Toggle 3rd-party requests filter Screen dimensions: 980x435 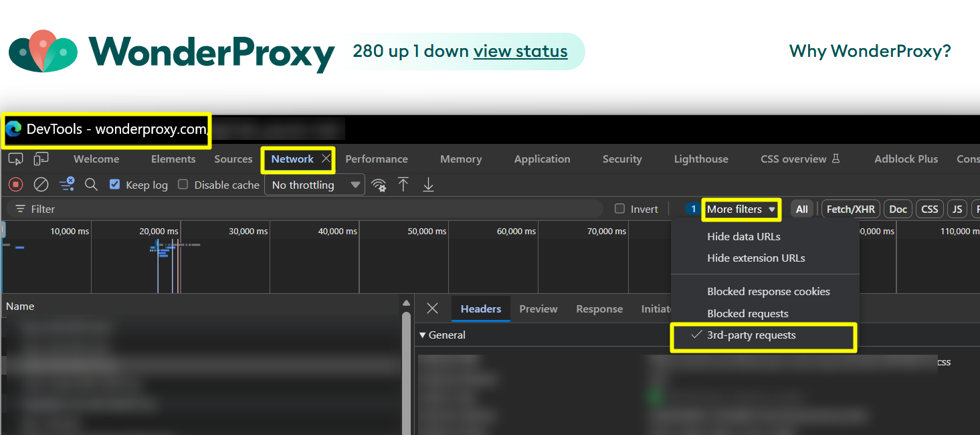coord(763,335)
